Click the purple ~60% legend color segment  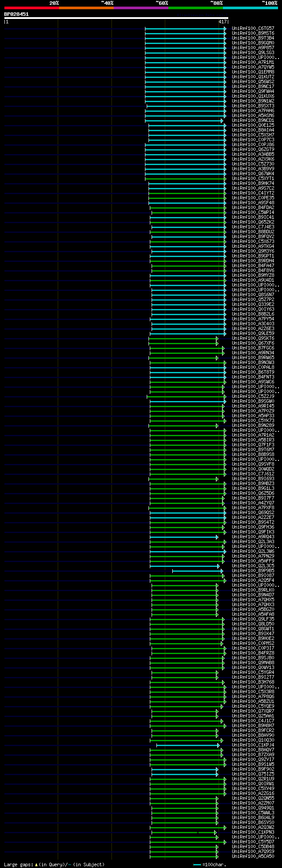(x=141, y=8)
